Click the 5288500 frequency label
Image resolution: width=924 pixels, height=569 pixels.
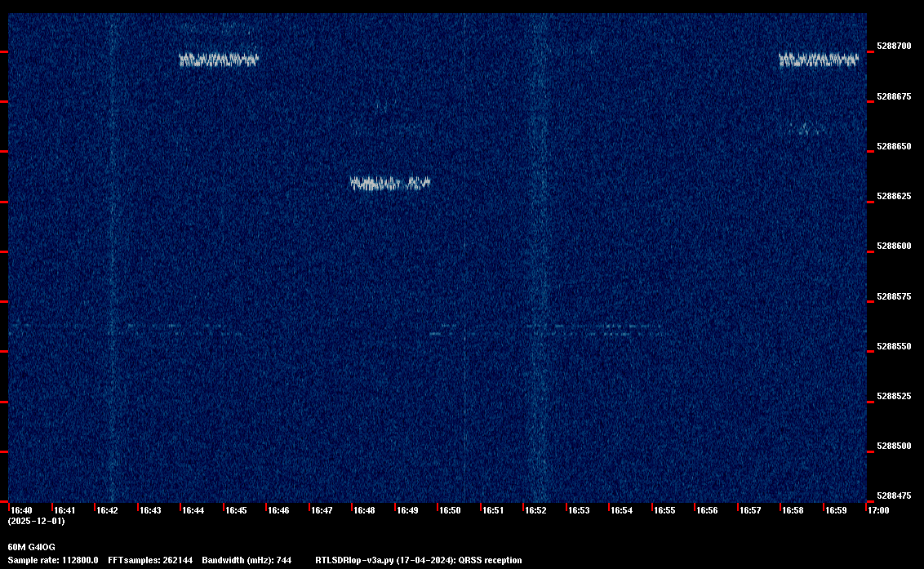tap(894, 447)
